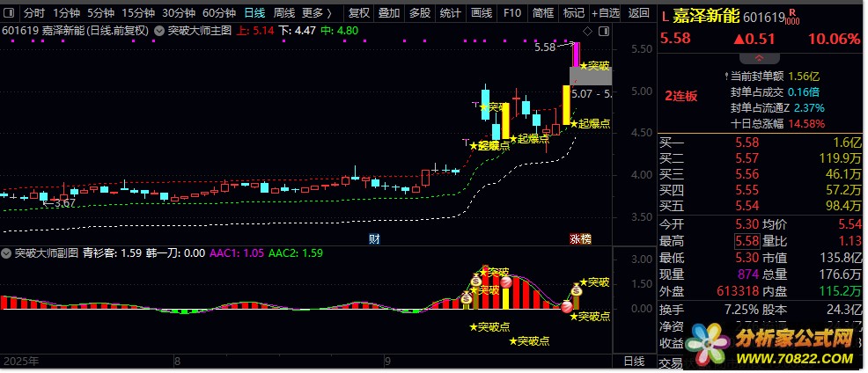
Task: Click the 买五 price 5.54
Action: point(747,207)
